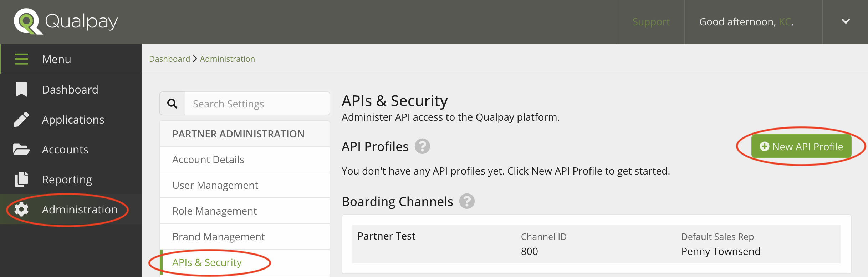Open help icon beside Boarding Channels
Viewport: 868px width, 277px height.
point(467,201)
